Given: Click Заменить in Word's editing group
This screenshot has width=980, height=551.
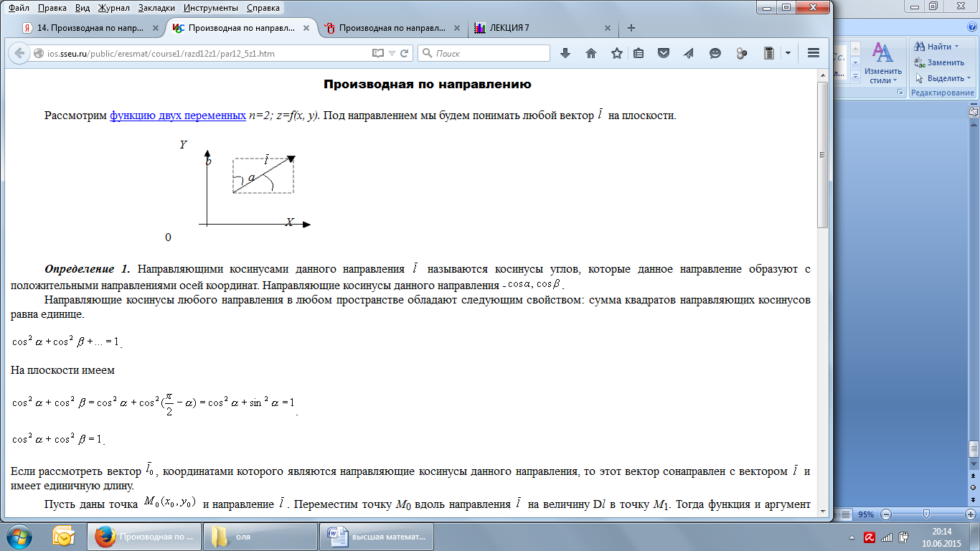Looking at the screenshot, I should click(x=939, y=62).
